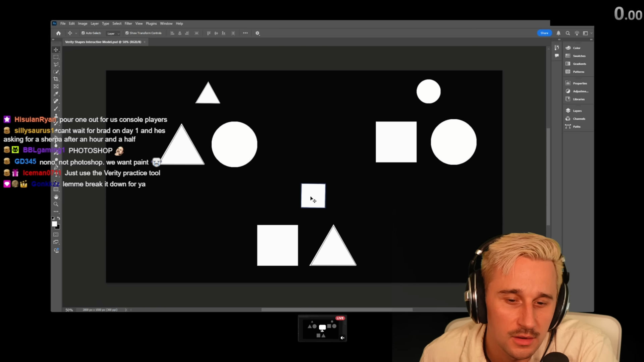Click the small white square in canvas center
Viewport: 644px width, 362px height.
click(x=313, y=196)
